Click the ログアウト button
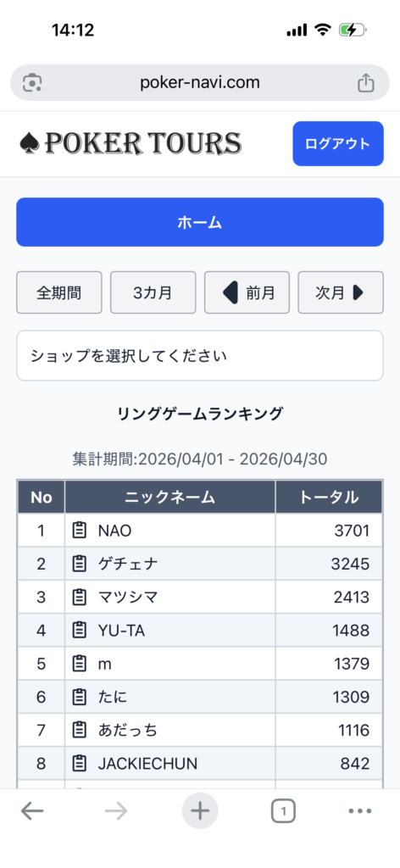This screenshot has width=400, height=868. [x=338, y=143]
